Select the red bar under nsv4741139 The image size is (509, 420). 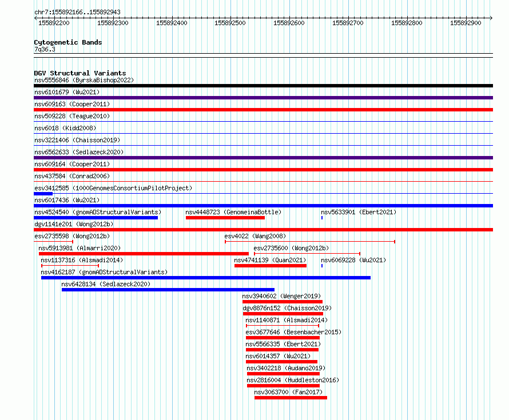(271, 266)
